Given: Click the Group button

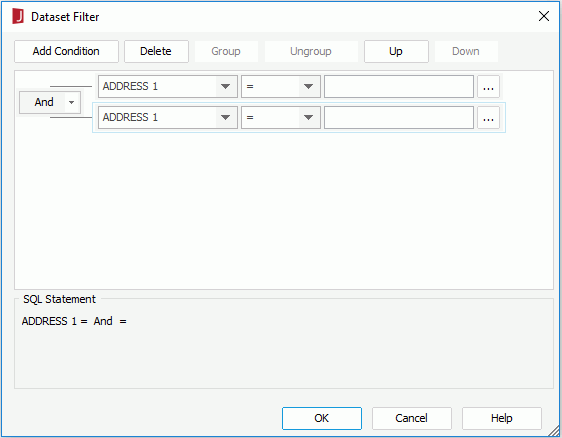Looking at the screenshot, I should click(226, 51).
